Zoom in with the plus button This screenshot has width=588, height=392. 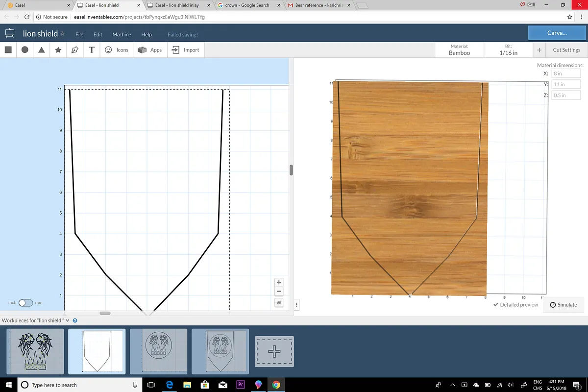[x=279, y=282]
